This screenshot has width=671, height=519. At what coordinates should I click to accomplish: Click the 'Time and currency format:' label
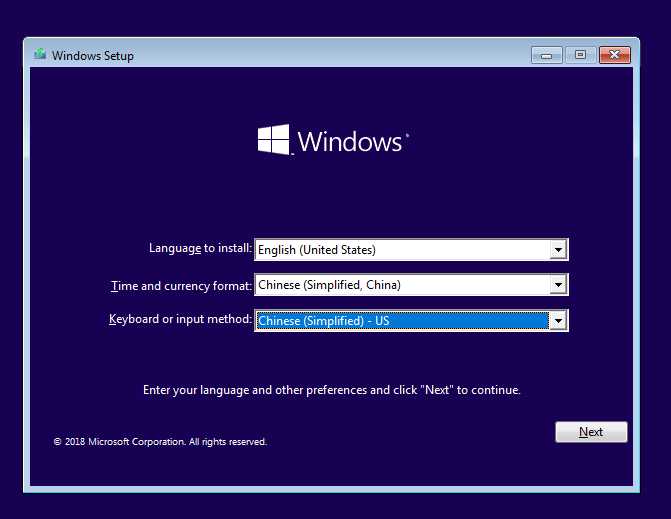181,286
